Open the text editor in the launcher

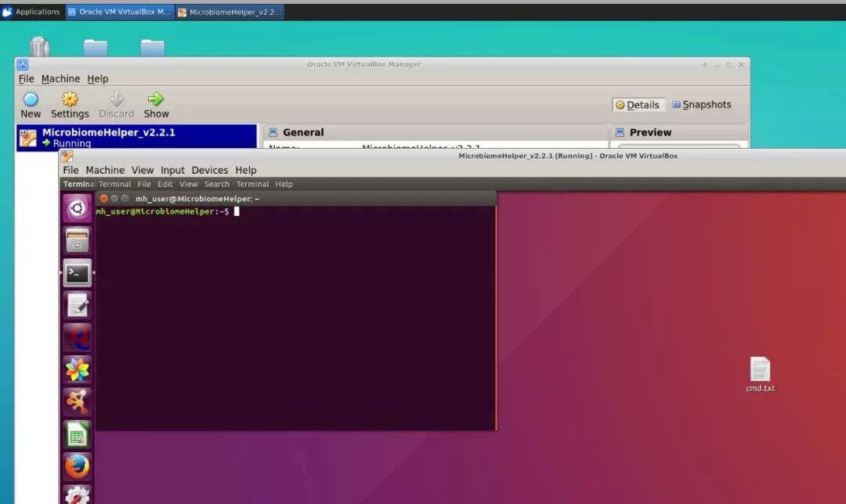(77, 305)
